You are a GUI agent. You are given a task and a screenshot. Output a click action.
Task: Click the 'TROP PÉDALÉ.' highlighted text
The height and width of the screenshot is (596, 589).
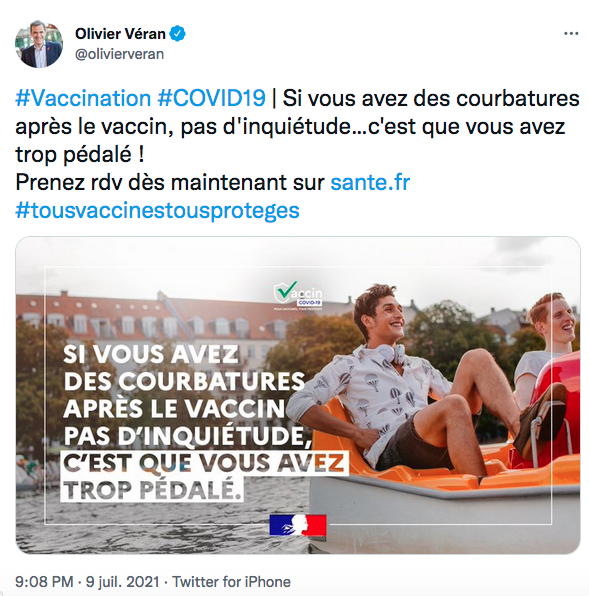(152, 490)
